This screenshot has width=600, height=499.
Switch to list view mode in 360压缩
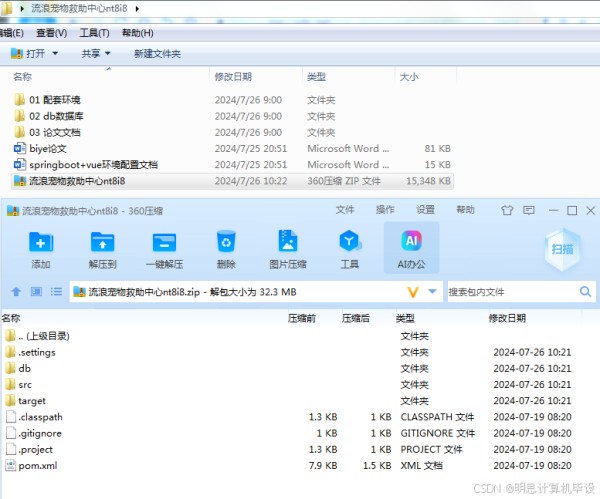click(56, 292)
